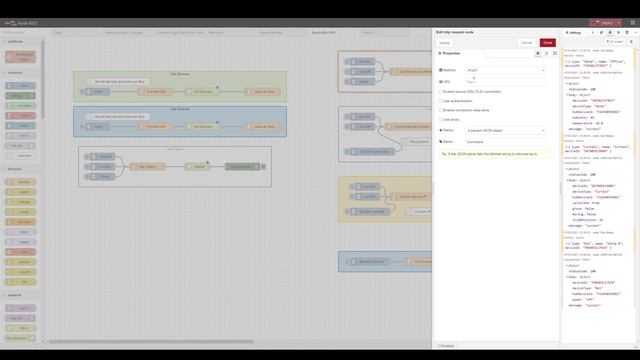Select Save as flow node in blue group
The height and width of the screenshot is (360, 640).
pyautogui.click(x=262, y=127)
